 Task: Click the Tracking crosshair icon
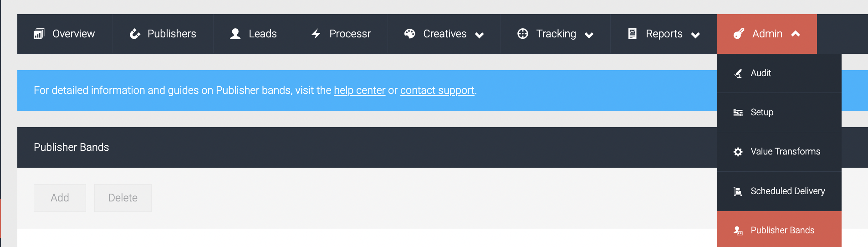point(523,34)
